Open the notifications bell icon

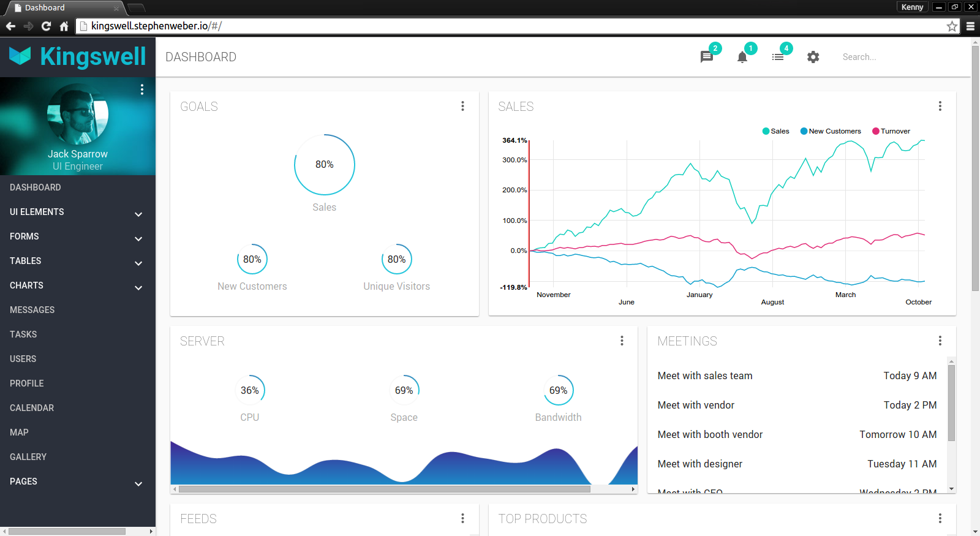coord(742,57)
